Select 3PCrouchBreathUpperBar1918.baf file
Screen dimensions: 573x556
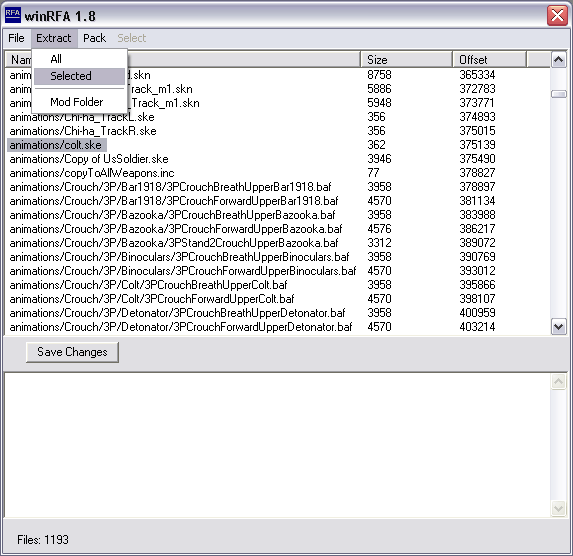(x=171, y=187)
